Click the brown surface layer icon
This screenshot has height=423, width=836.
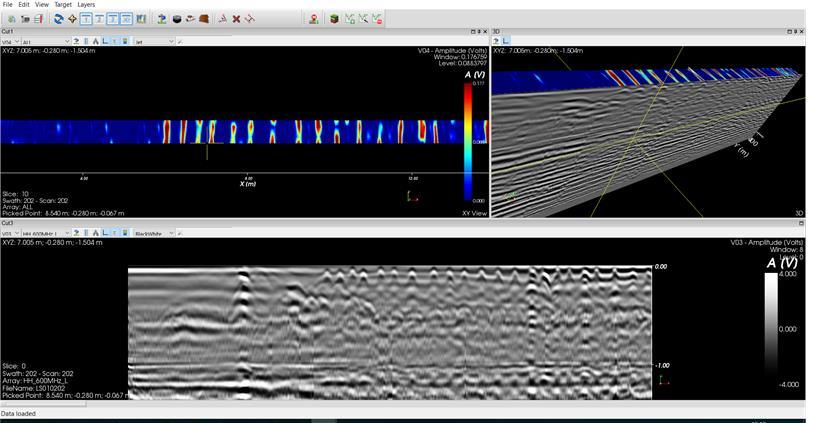tap(204, 19)
